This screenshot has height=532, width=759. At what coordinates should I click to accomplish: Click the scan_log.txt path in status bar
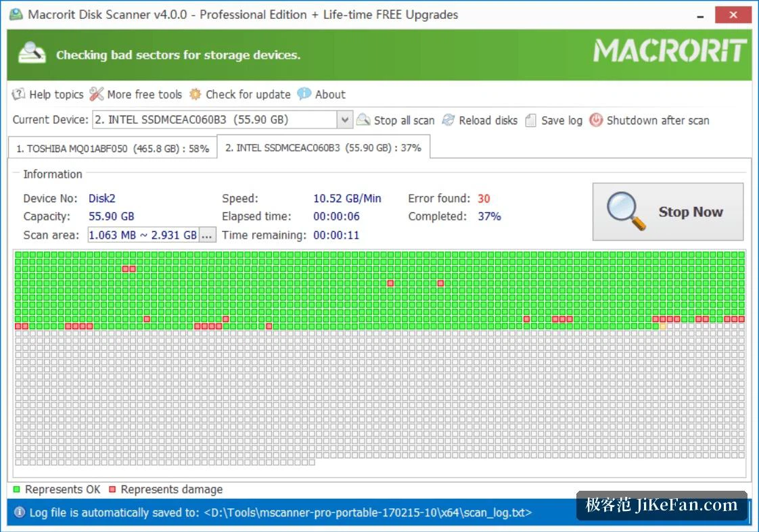tap(368, 512)
